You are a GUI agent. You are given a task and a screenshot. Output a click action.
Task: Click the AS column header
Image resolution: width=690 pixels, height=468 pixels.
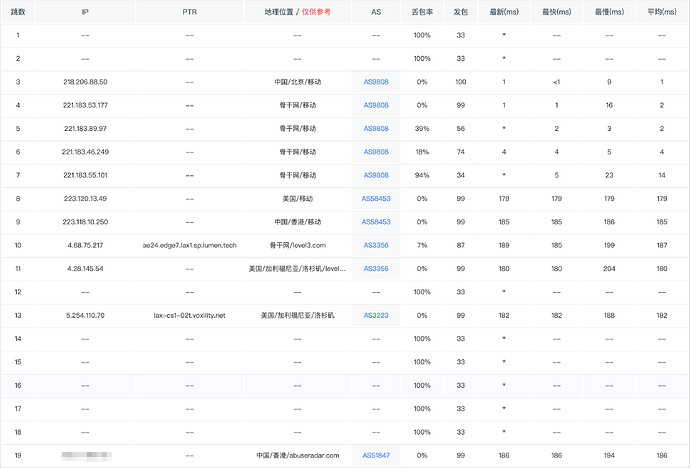coord(376,12)
